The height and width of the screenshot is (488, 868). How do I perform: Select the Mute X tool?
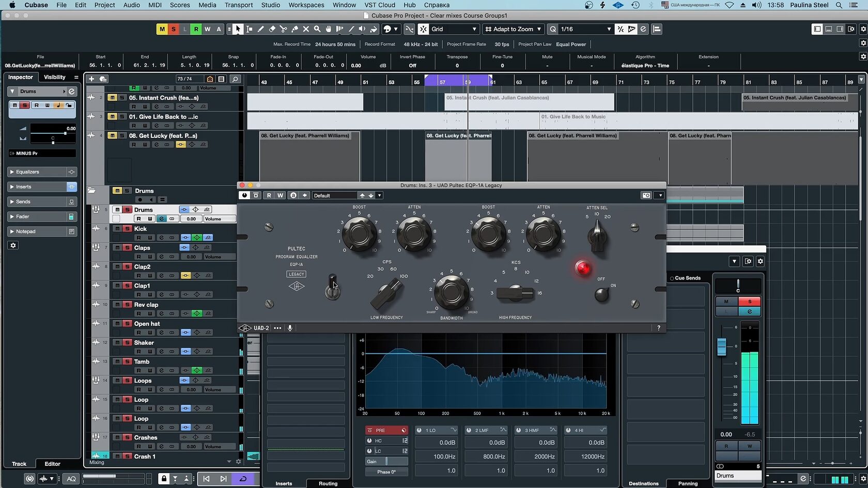[x=306, y=29]
